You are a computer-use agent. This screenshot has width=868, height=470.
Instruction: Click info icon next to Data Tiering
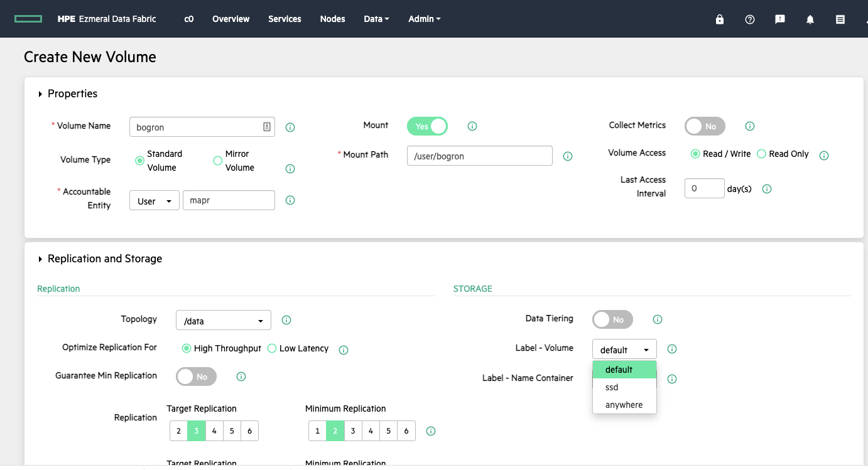point(658,319)
